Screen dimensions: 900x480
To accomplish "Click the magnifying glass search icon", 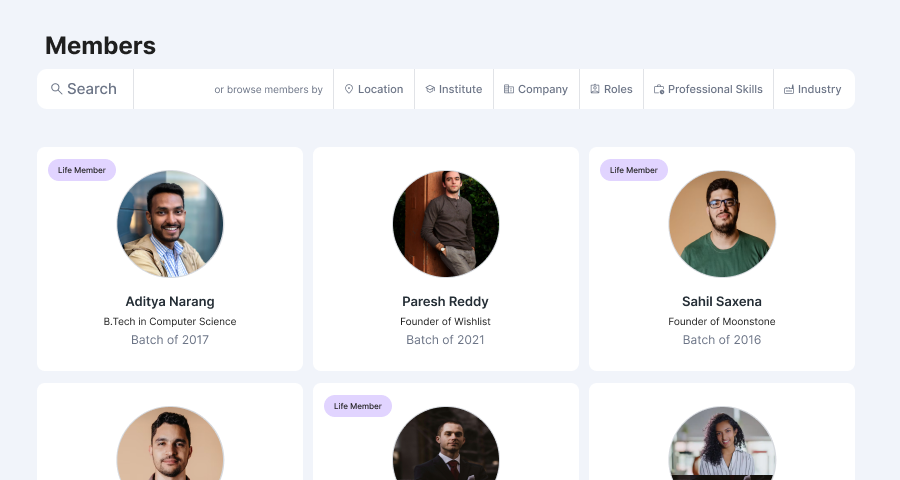I will pos(57,89).
